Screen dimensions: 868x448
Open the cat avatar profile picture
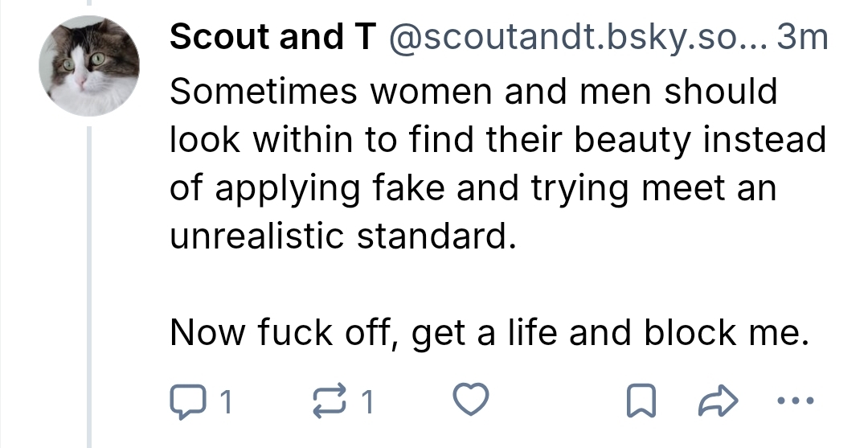(88, 68)
